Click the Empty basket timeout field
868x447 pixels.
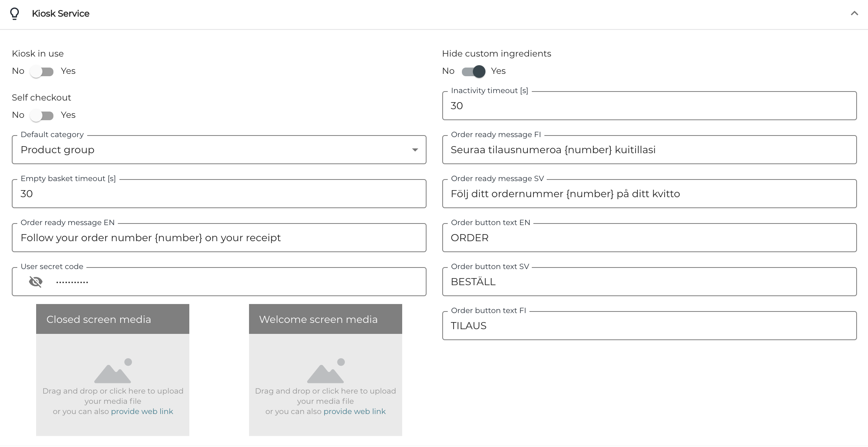coord(219,194)
